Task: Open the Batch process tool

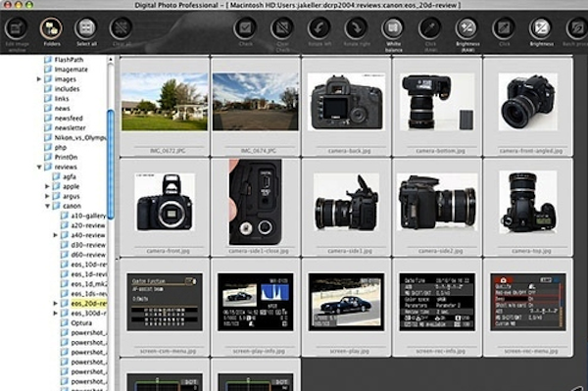Action: pyautogui.click(x=577, y=28)
